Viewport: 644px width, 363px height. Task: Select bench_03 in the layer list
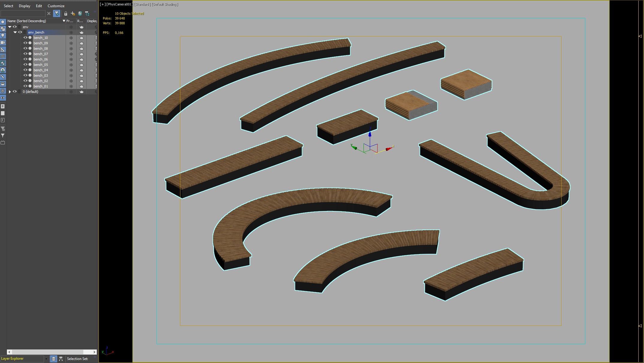(40, 75)
